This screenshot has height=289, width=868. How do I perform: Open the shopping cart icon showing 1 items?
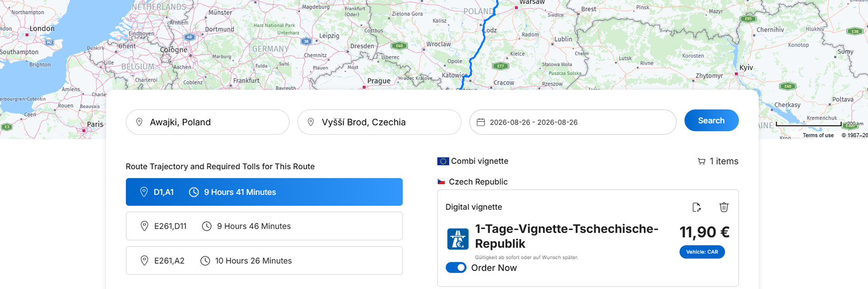click(702, 161)
